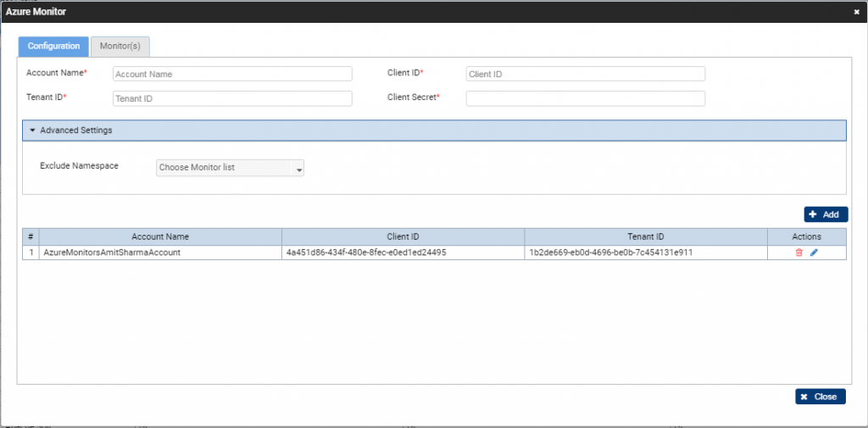Select tenant ID 1b2de669-eb0d-4696-be0b-7c454131e911
The image size is (868, 428).
point(646,253)
